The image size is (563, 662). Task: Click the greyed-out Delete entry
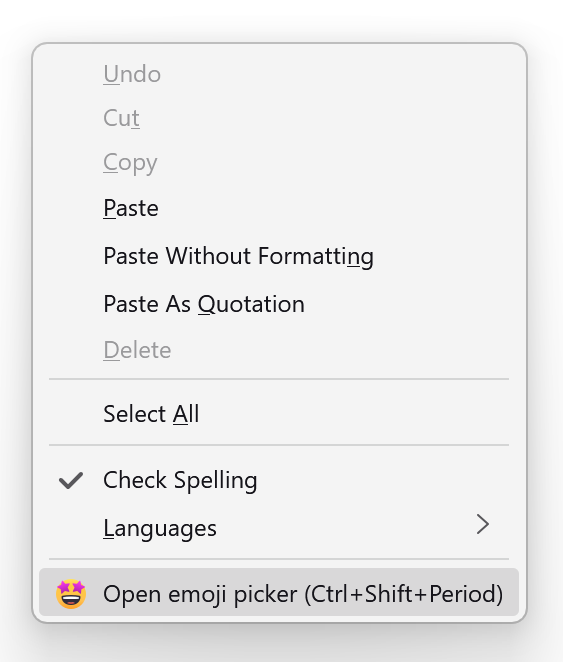pos(279,350)
